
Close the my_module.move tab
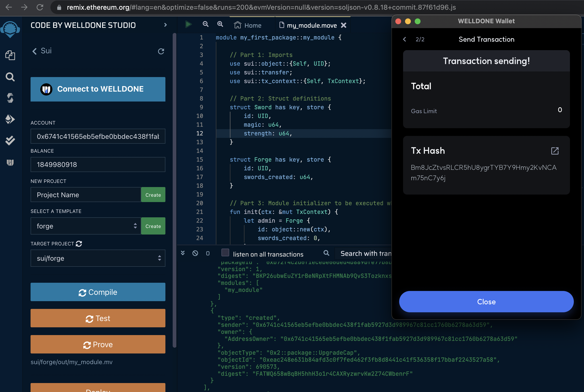(344, 25)
